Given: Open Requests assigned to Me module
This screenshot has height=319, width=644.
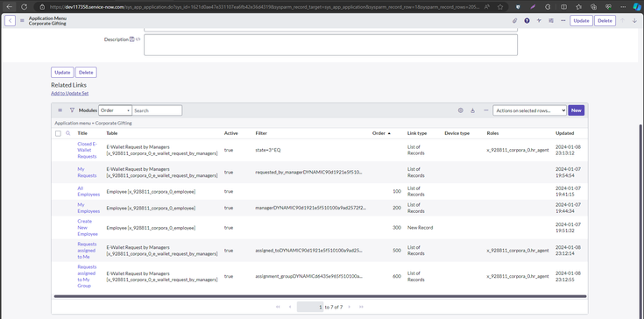Looking at the screenshot, I should (87, 251).
